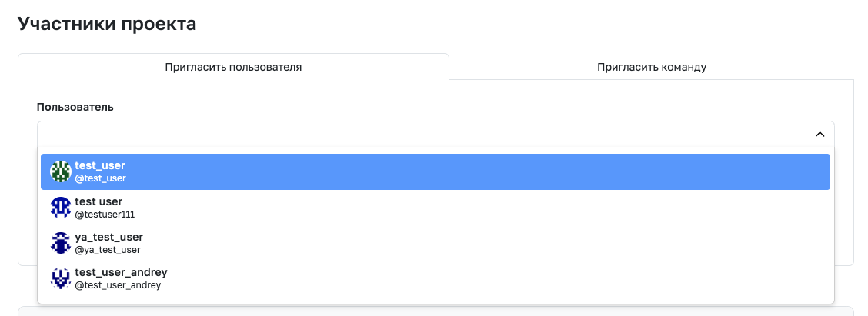Click the test_user_andrey avatar icon
This screenshot has width=868, height=316.
tap(61, 278)
